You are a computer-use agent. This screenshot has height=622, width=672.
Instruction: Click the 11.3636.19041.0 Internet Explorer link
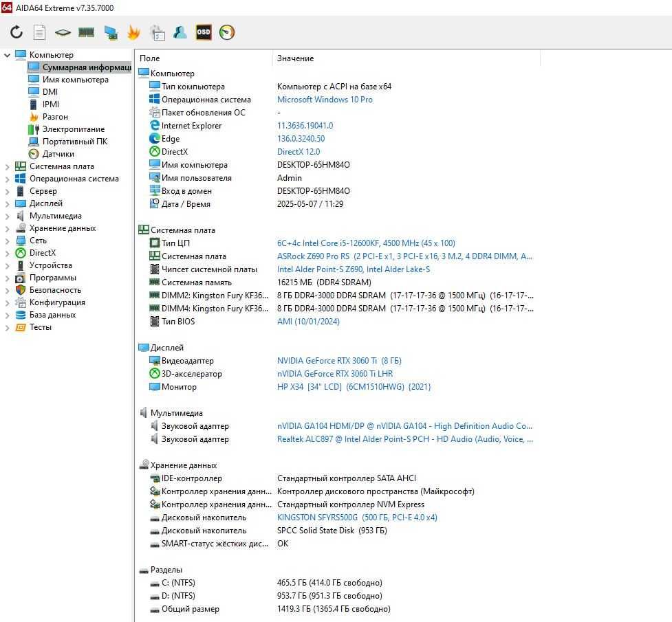point(305,126)
